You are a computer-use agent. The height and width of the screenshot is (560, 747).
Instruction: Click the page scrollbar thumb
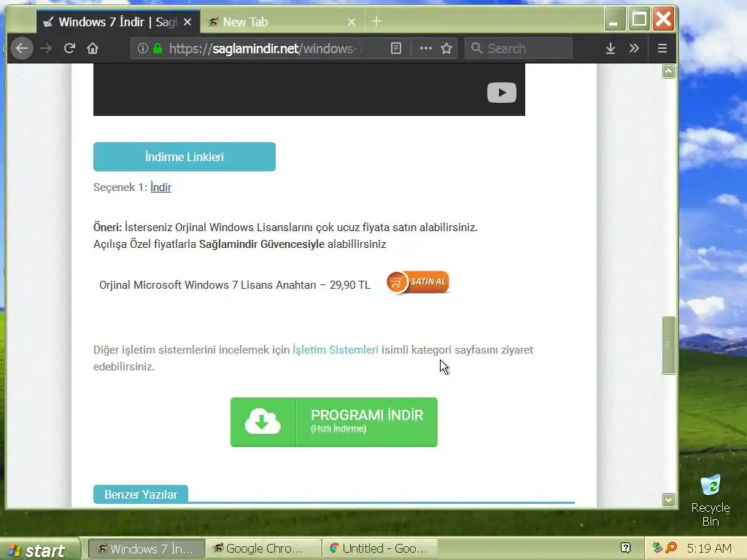click(x=668, y=345)
